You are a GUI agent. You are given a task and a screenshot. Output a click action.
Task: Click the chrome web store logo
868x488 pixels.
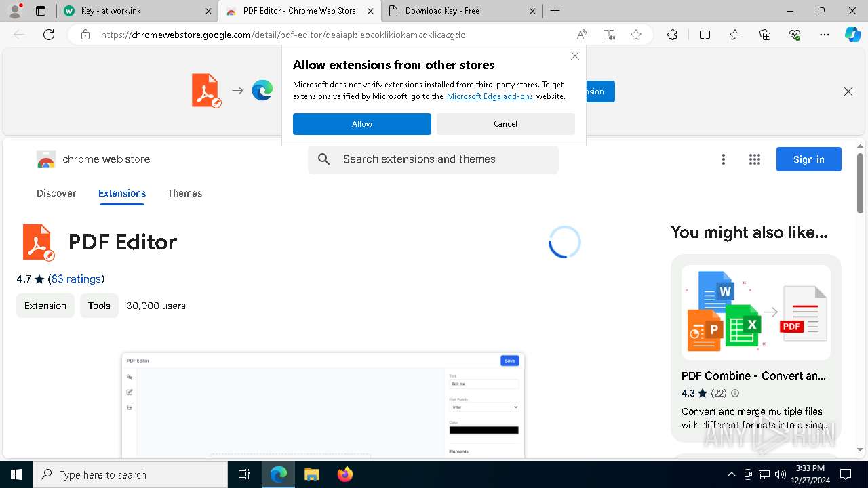(x=94, y=159)
